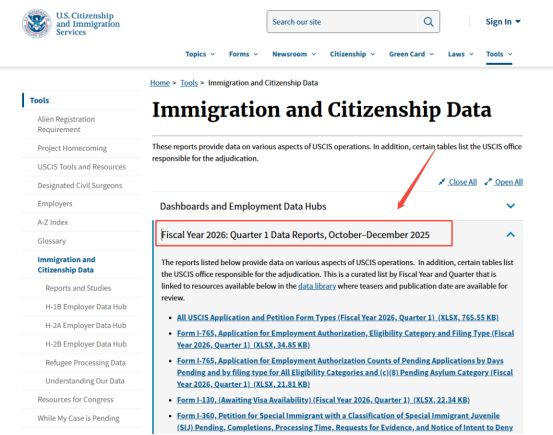Open the Forms menu
This screenshot has width=553, height=435.
coord(243,54)
